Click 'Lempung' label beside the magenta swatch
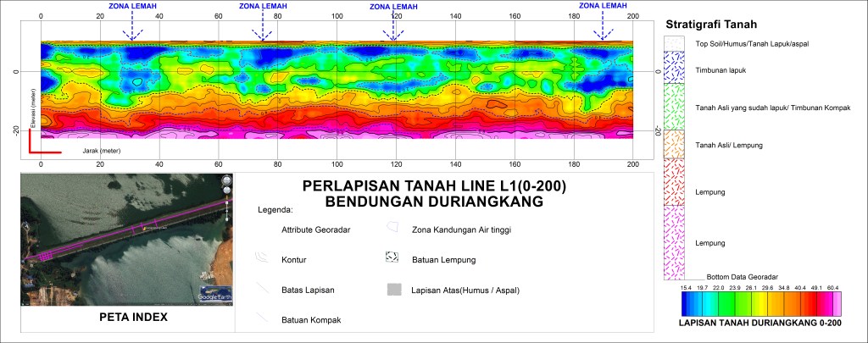 click(x=710, y=243)
